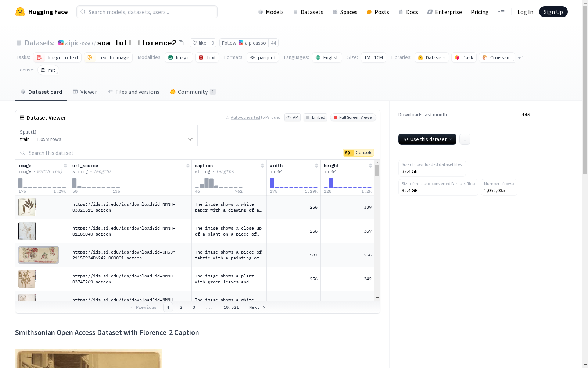The height and width of the screenshot is (368, 588).
Task: Click the heart like button
Action: (x=199, y=43)
